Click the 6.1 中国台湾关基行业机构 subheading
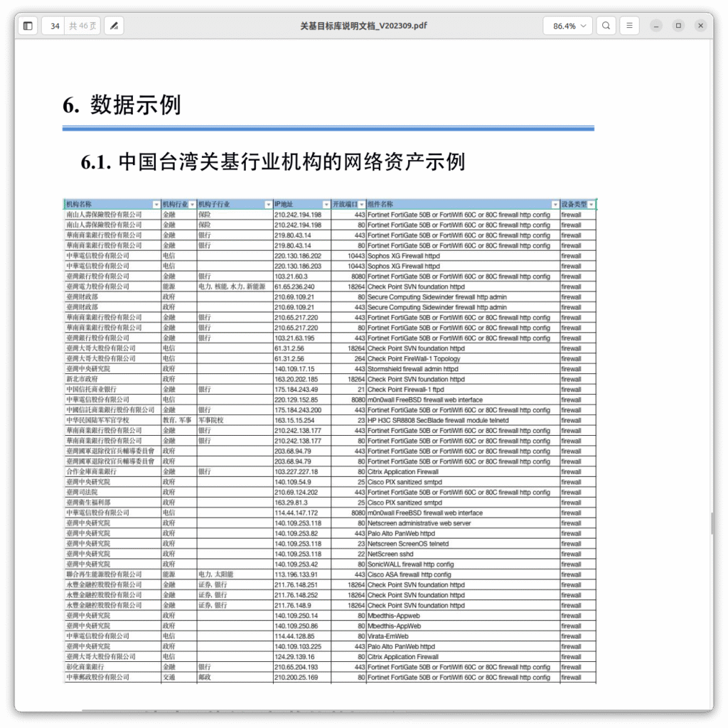 [273, 162]
